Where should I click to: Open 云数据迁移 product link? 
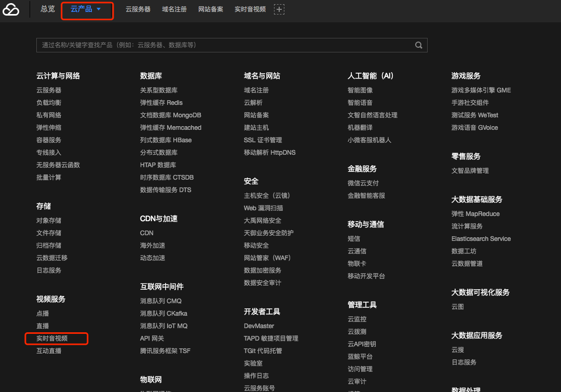[52, 258]
